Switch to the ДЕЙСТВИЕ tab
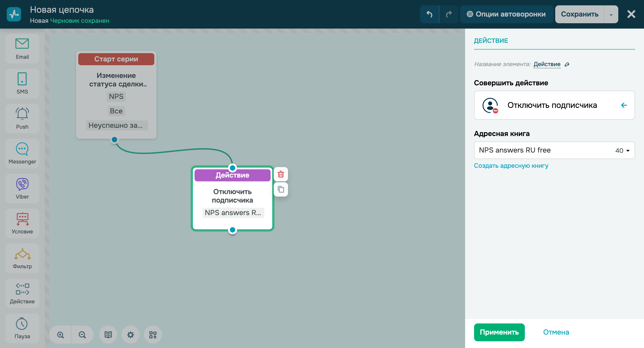The height and width of the screenshot is (348, 644). (x=491, y=41)
